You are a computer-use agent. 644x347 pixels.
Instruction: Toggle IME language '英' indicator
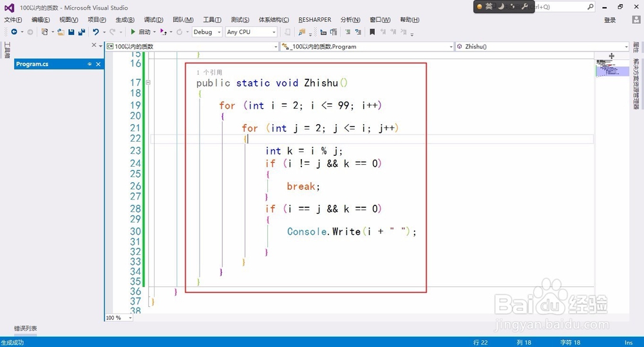coord(489,6)
